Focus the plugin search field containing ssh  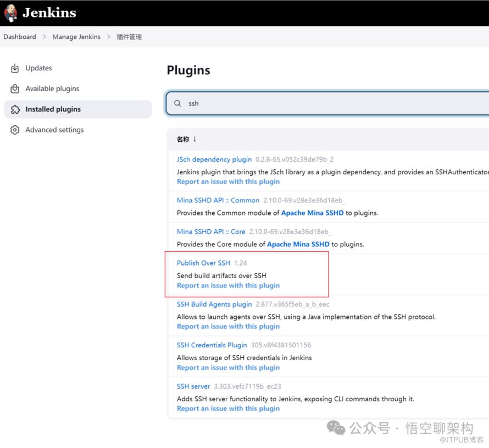(330, 103)
